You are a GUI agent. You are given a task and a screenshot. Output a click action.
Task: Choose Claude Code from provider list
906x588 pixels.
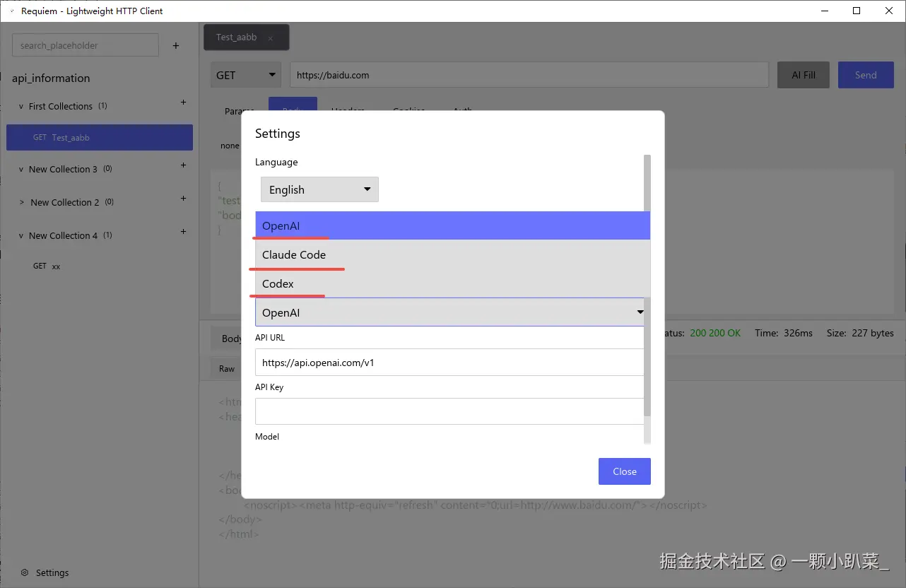(452, 254)
